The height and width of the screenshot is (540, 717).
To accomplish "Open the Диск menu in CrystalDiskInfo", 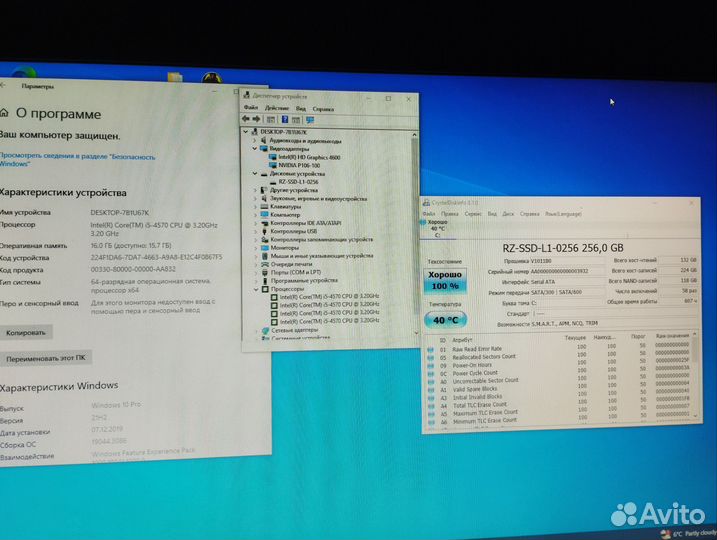I will [508, 214].
